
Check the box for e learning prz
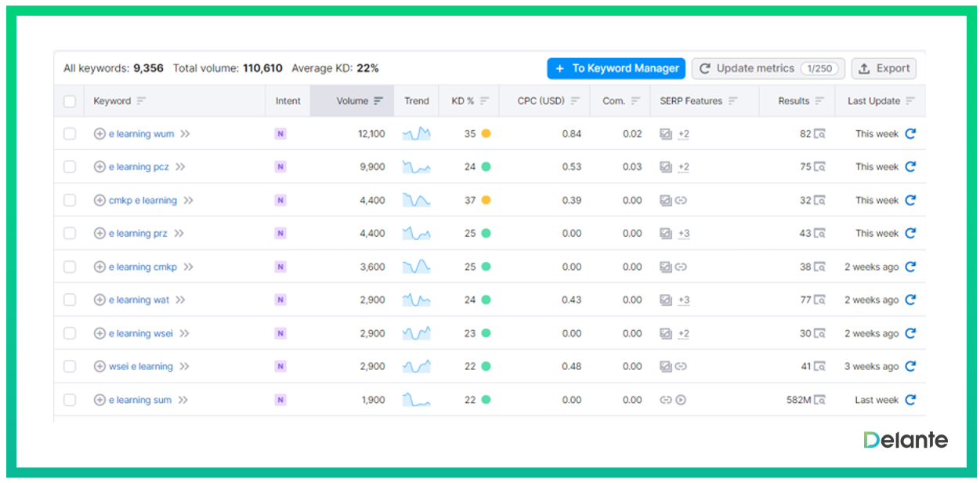tap(70, 234)
